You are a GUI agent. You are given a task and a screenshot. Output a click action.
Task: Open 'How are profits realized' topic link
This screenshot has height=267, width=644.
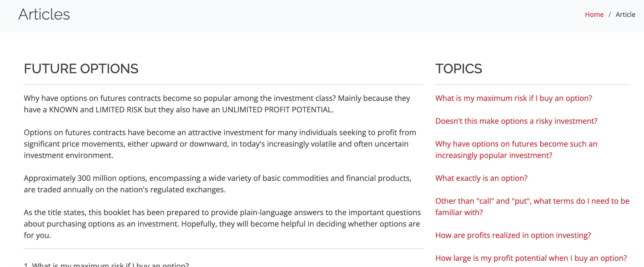tap(513, 235)
